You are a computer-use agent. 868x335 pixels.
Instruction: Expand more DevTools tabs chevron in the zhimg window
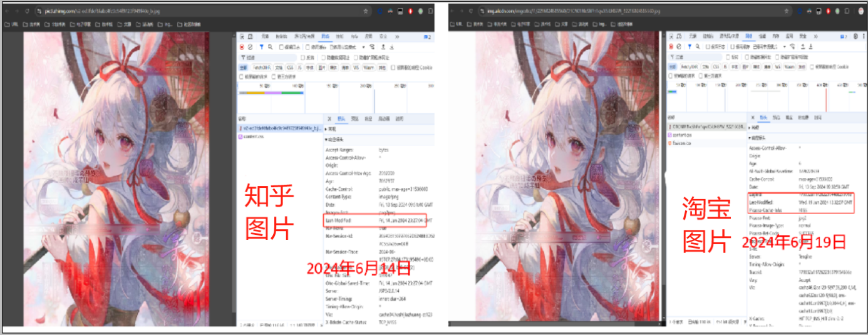pyautogui.click(x=397, y=36)
